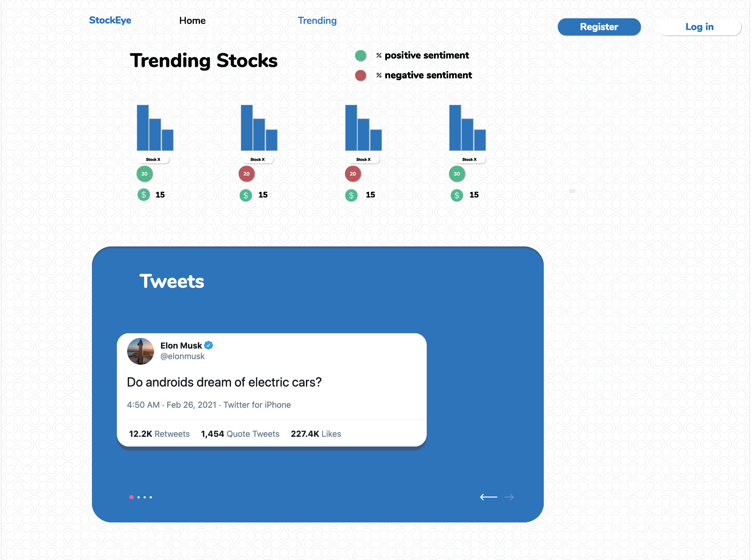Click Elon Musk's profile avatar

[x=140, y=351]
